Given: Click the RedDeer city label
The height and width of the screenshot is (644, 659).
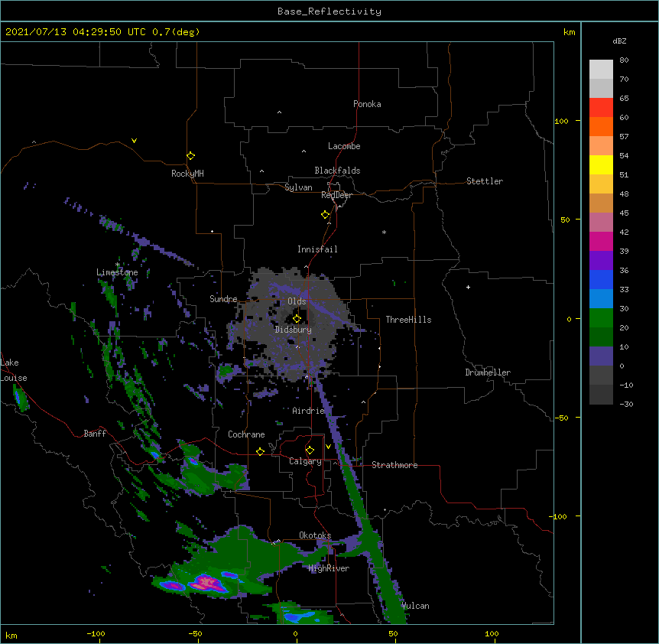Looking at the screenshot, I should click(x=336, y=195).
